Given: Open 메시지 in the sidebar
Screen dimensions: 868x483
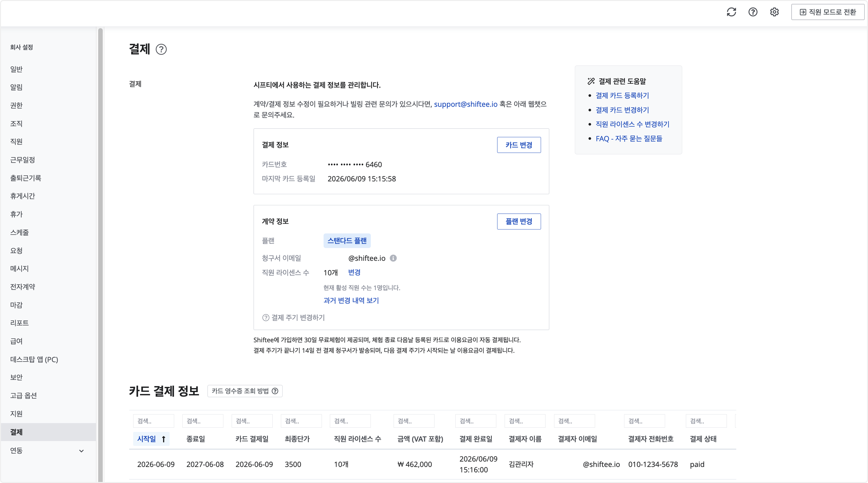Looking at the screenshot, I should tap(20, 269).
